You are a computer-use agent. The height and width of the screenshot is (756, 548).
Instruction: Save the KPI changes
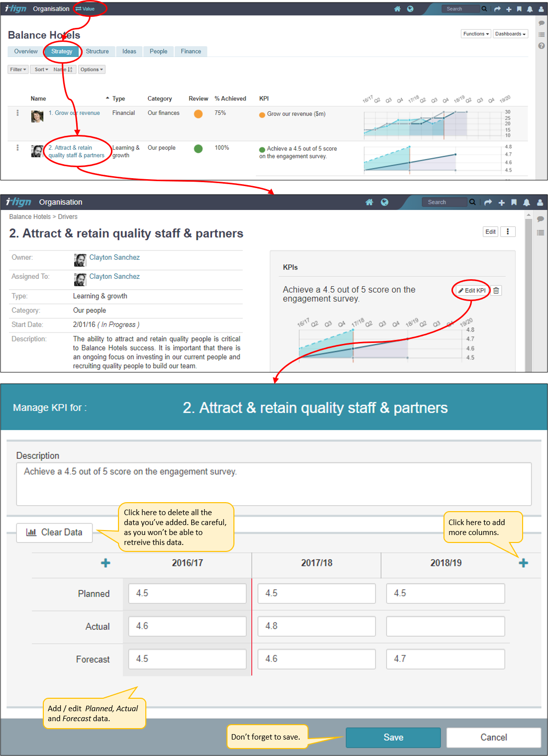click(393, 738)
